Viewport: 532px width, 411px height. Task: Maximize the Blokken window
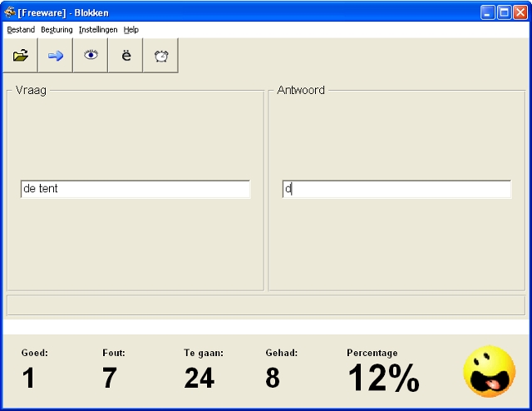pyautogui.click(x=504, y=12)
